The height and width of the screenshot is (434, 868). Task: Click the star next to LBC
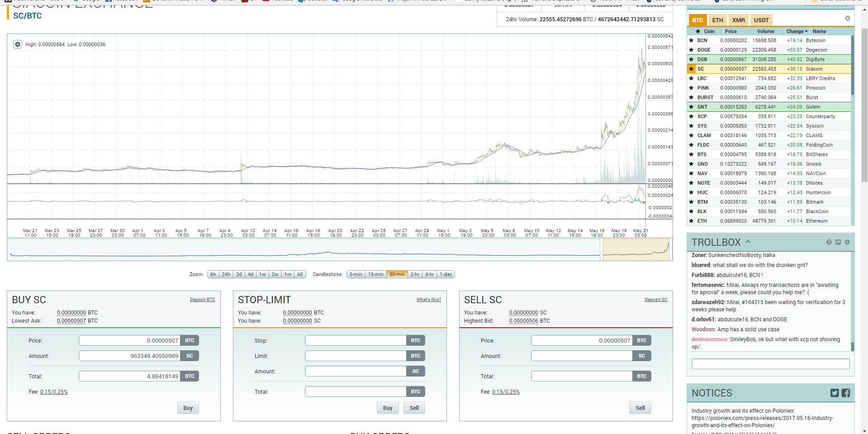click(x=691, y=78)
